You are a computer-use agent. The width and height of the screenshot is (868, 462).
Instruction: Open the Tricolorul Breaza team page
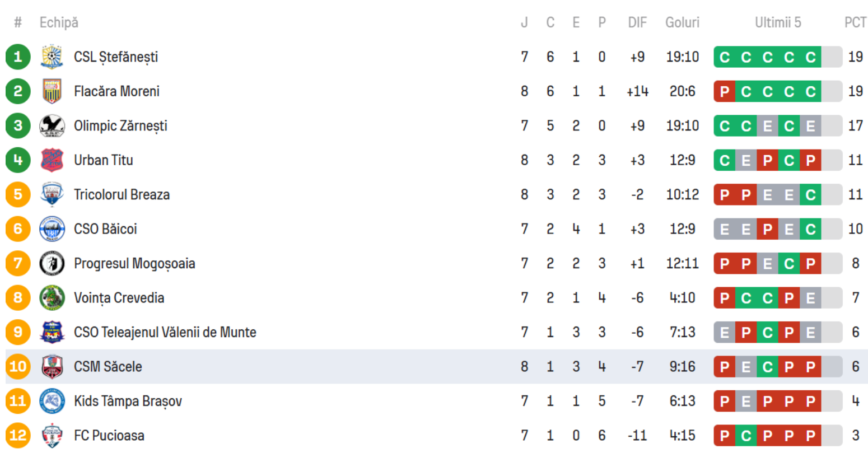point(122,195)
